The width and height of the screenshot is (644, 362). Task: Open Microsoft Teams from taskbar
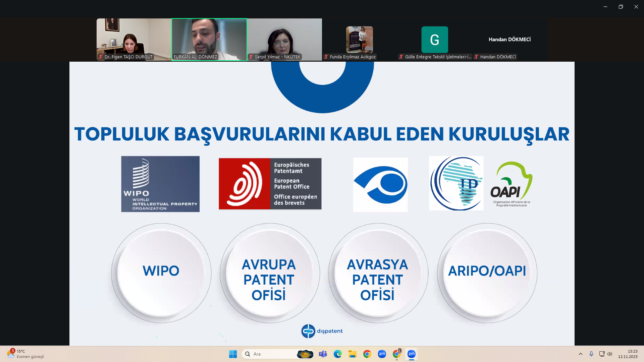(323, 354)
